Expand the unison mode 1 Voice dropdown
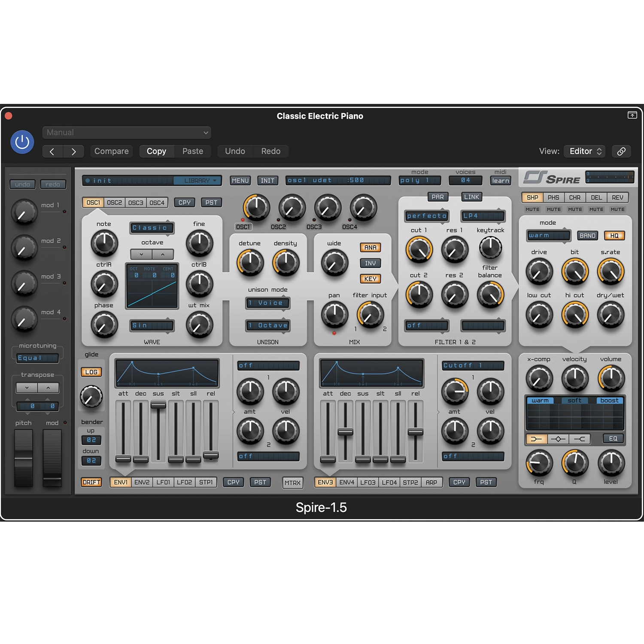The width and height of the screenshot is (644, 644). (x=268, y=304)
